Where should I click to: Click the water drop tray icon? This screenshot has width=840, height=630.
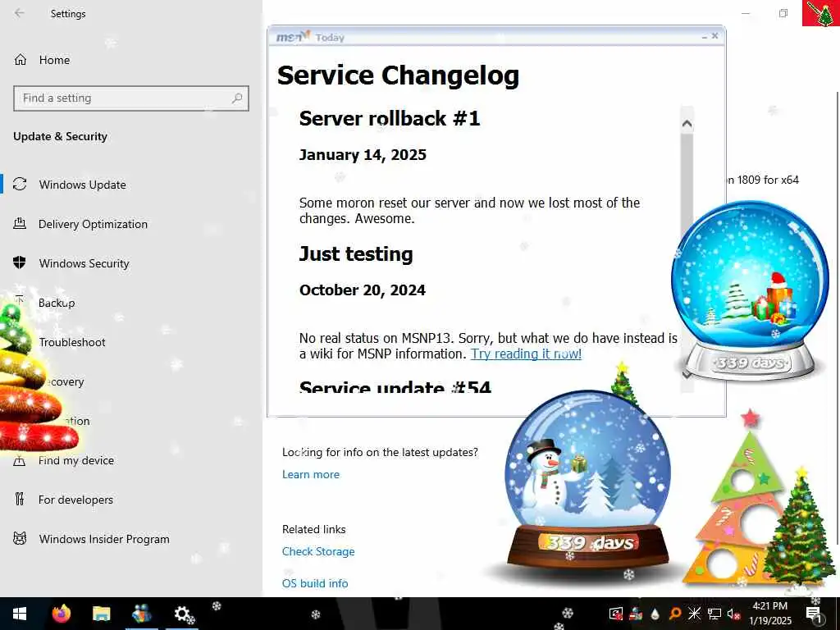point(655,614)
